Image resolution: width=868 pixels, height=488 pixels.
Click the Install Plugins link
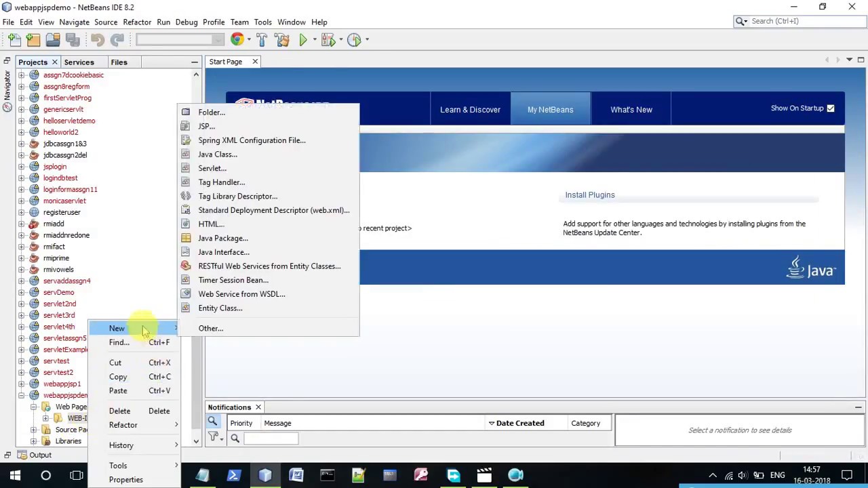tap(590, 195)
